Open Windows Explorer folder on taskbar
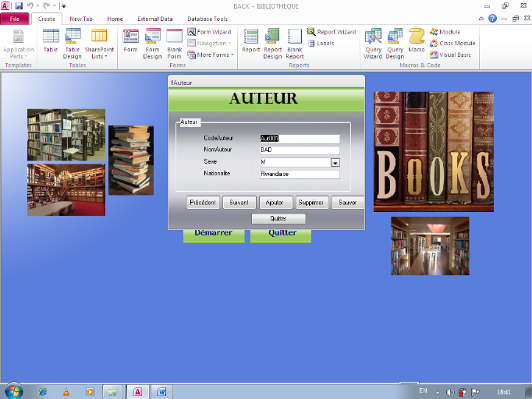Image resolution: width=532 pixels, height=399 pixels. click(x=112, y=392)
